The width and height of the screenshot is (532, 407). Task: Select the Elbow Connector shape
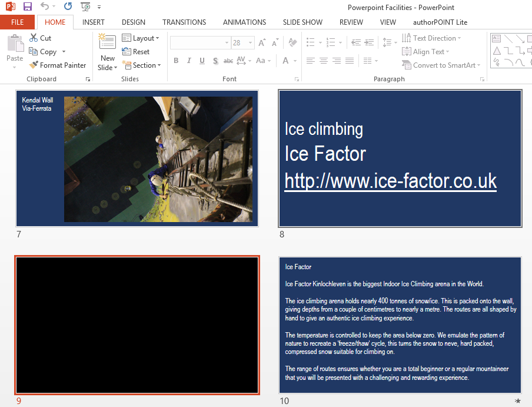click(x=508, y=51)
